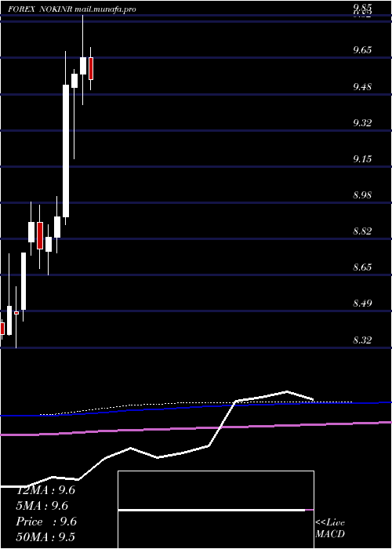Select the 8.82 price axis label

362,231
